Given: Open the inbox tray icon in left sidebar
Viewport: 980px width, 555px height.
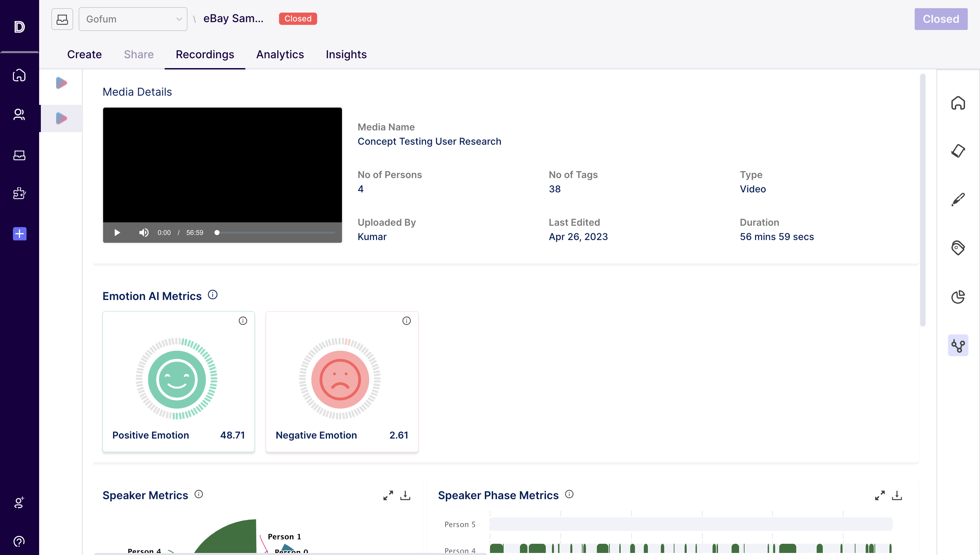Looking at the screenshot, I should (19, 155).
